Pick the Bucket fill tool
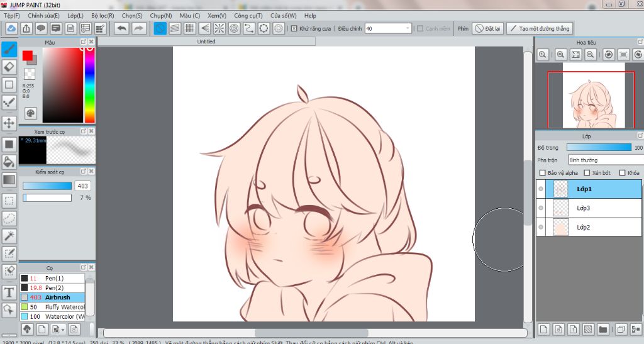The height and width of the screenshot is (344, 644). coord(9,162)
